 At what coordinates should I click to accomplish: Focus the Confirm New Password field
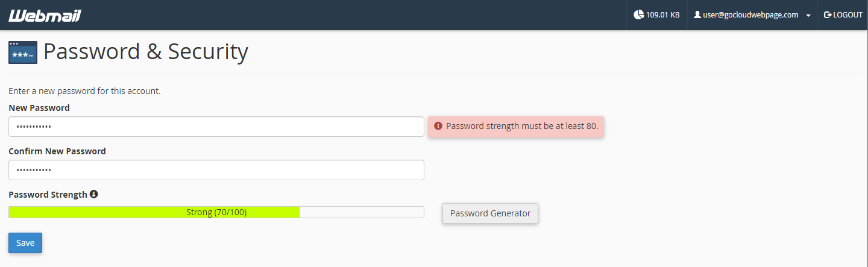[x=216, y=170]
